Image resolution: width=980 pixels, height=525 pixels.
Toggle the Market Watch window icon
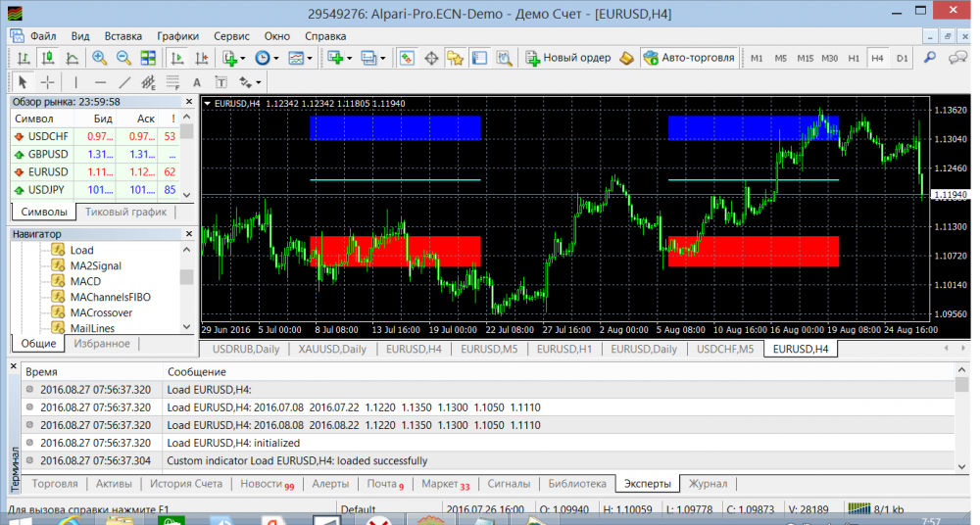coord(407,58)
